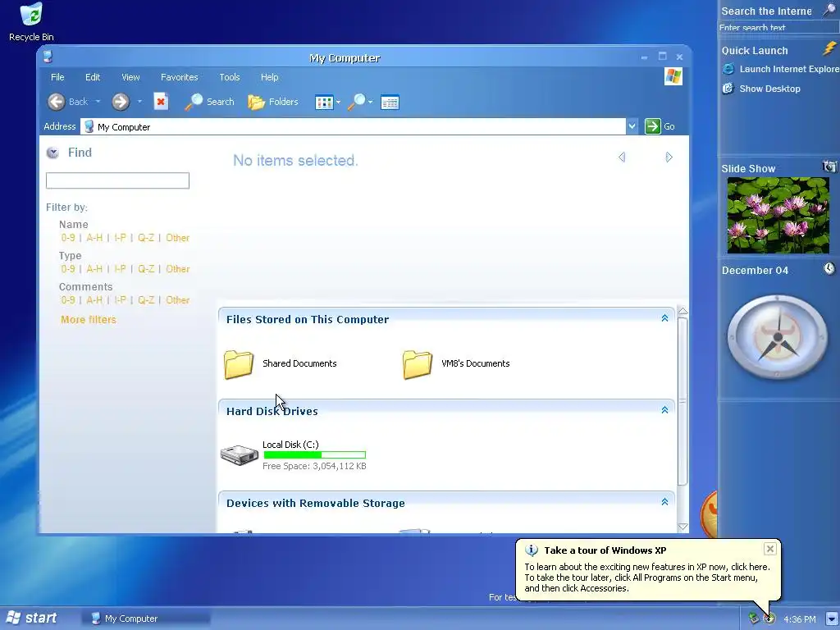This screenshot has height=630, width=840.
Task: Click the Back arrow button
Action: coord(57,102)
